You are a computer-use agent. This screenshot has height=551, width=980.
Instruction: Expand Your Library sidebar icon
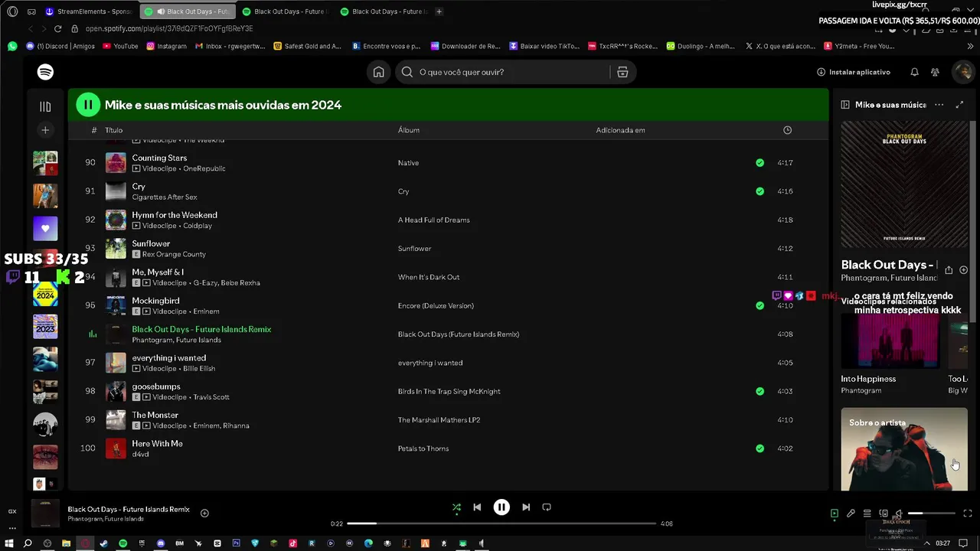pyautogui.click(x=45, y=106)
